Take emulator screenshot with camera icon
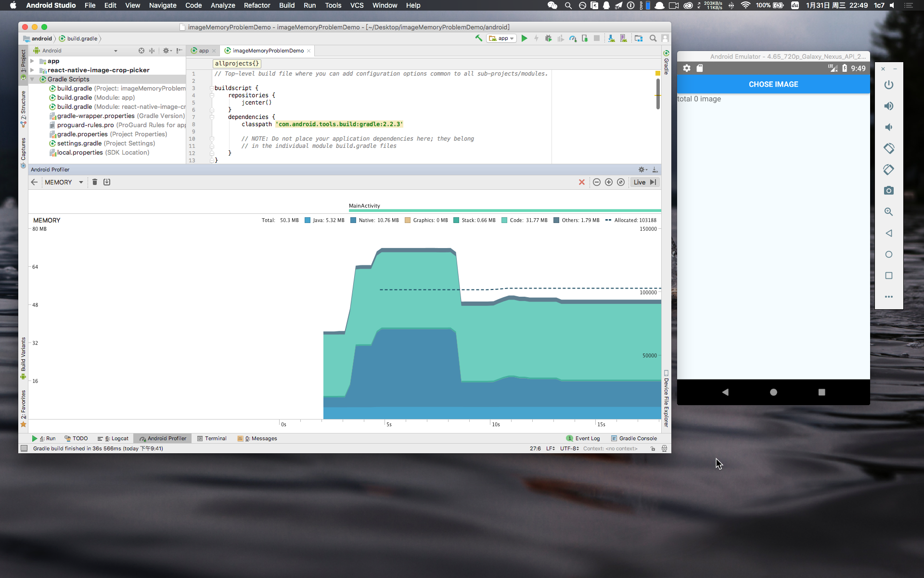Screen dimensions: 924x578 pos(889,191)
